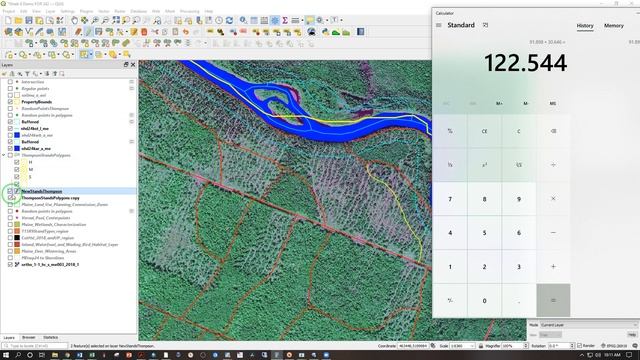Toggle visibility of PropertyBounds layer
This screenshot has height=360, width=640.
point(10,102)
